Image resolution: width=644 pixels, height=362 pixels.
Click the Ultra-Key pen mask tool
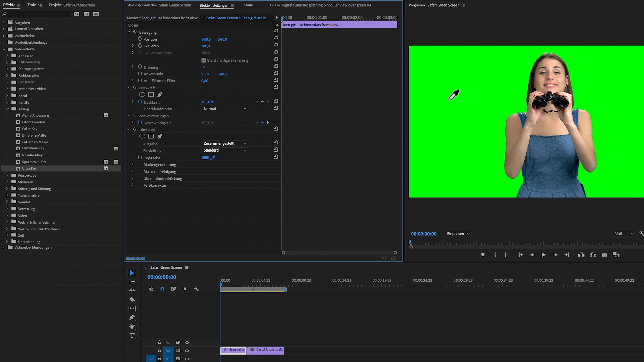tap(160, 136)
